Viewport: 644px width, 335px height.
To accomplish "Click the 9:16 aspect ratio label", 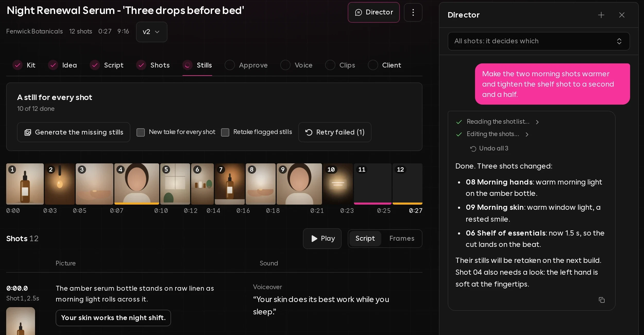I will pos(123,31).
